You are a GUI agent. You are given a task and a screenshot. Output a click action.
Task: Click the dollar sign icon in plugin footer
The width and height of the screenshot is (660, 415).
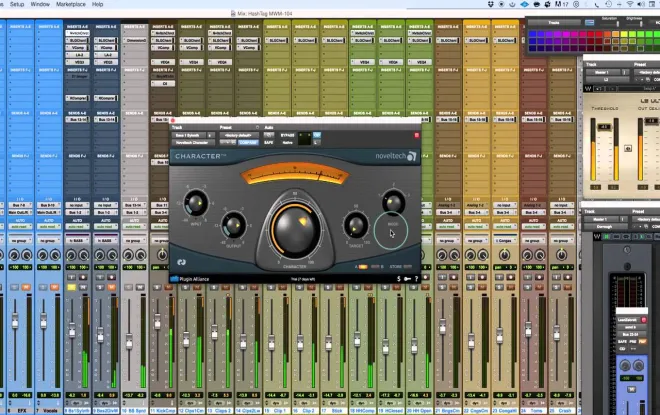point(399,279)
